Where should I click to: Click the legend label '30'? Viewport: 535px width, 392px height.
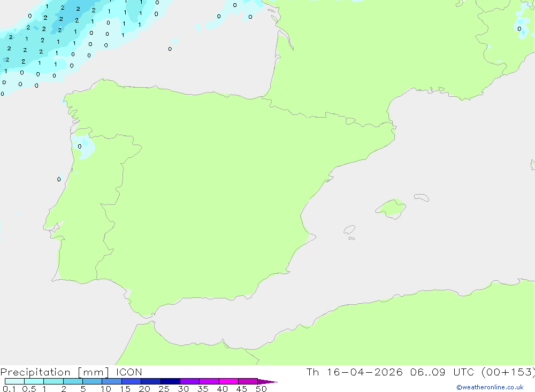pos(184,389)
